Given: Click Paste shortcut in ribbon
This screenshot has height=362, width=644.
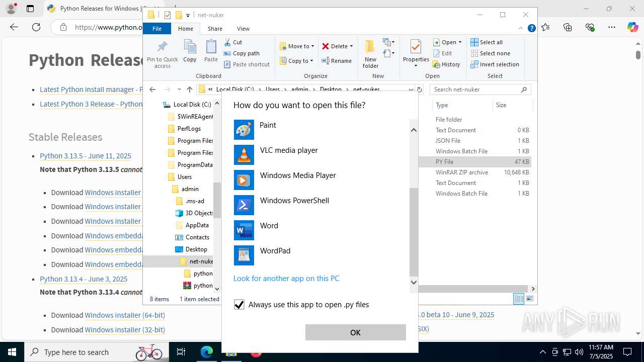Looking at the screenshot, I should (247, 64).
